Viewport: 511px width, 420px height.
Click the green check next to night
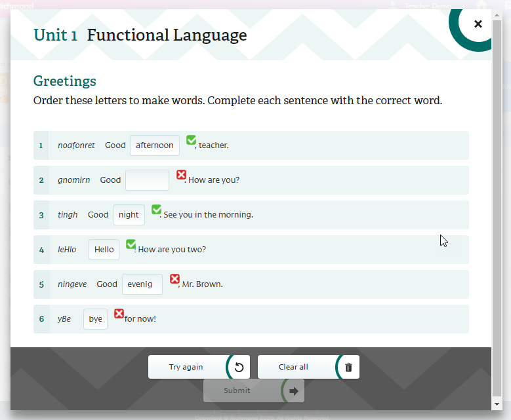(x=156, y=209)
